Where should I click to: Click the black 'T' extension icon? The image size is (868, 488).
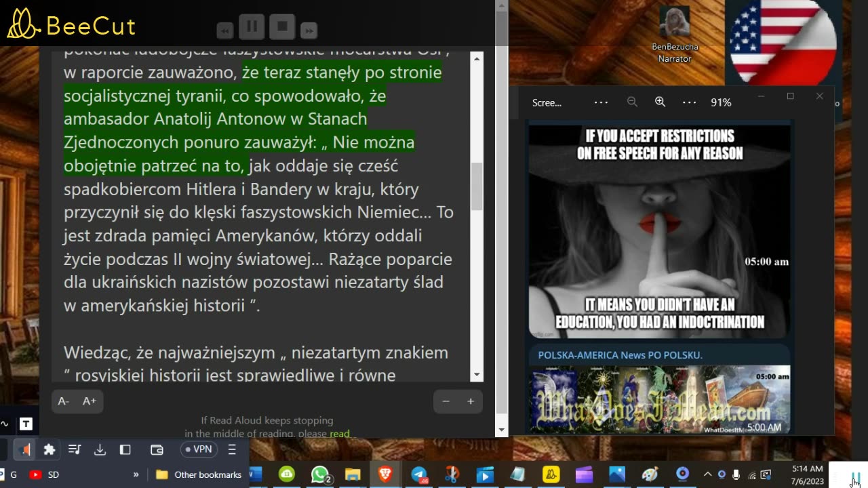(x=26, y=424)
